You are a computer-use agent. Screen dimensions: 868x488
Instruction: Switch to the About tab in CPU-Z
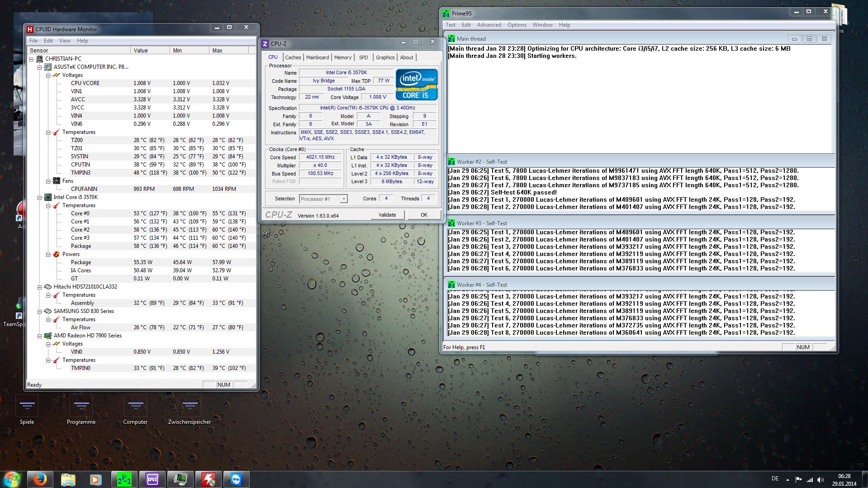(407, 57)
